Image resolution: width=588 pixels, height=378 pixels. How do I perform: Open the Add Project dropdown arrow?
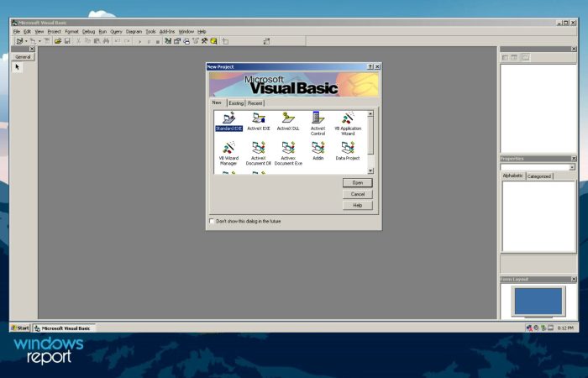coord(26,41)
